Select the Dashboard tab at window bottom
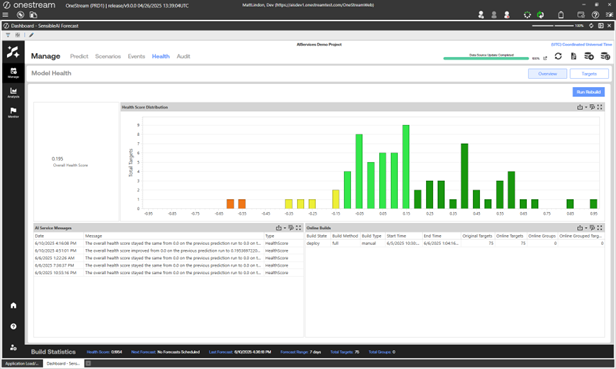This screenshot has width=616, height=369. pos(63,363)
